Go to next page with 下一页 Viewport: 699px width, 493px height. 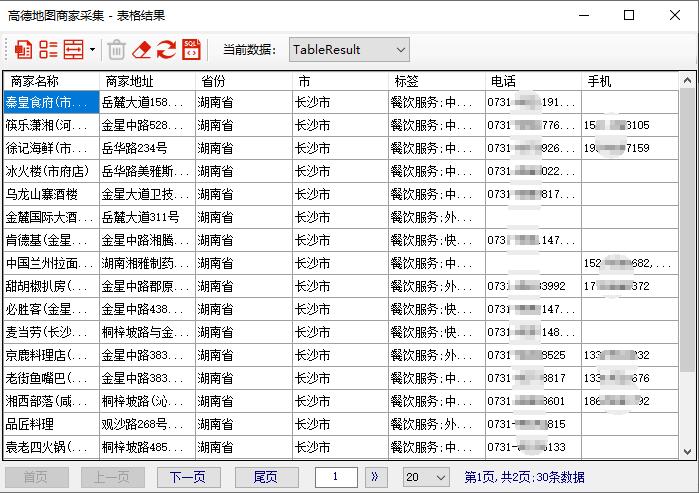pos(188,477)
